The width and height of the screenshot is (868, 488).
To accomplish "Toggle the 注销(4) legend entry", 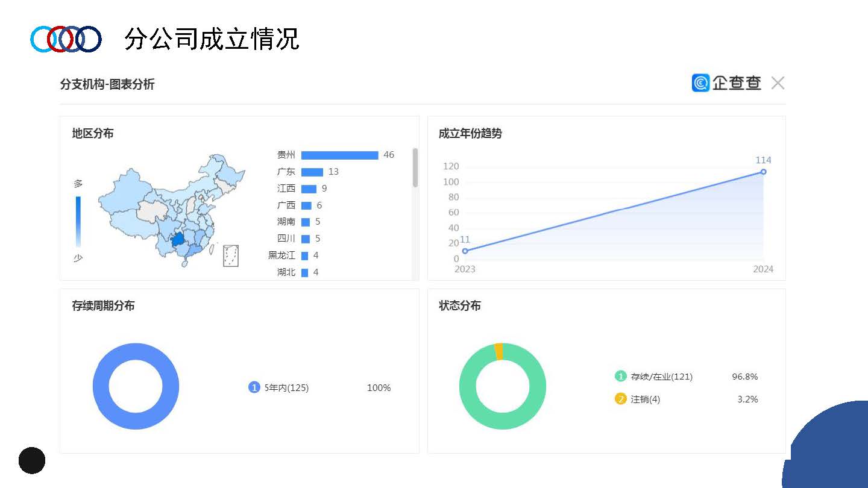I will (x=638, y=399).
